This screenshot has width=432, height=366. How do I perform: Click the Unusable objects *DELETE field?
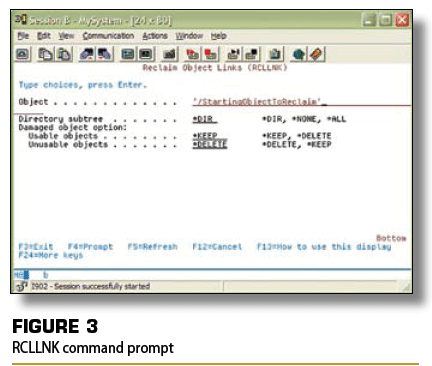(210, 144)
